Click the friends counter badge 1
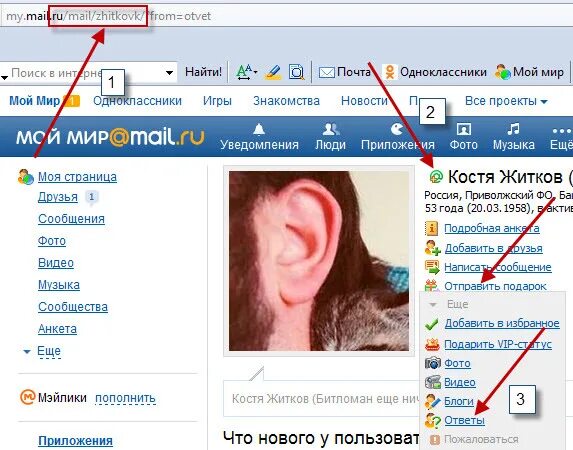 [91, 197]
